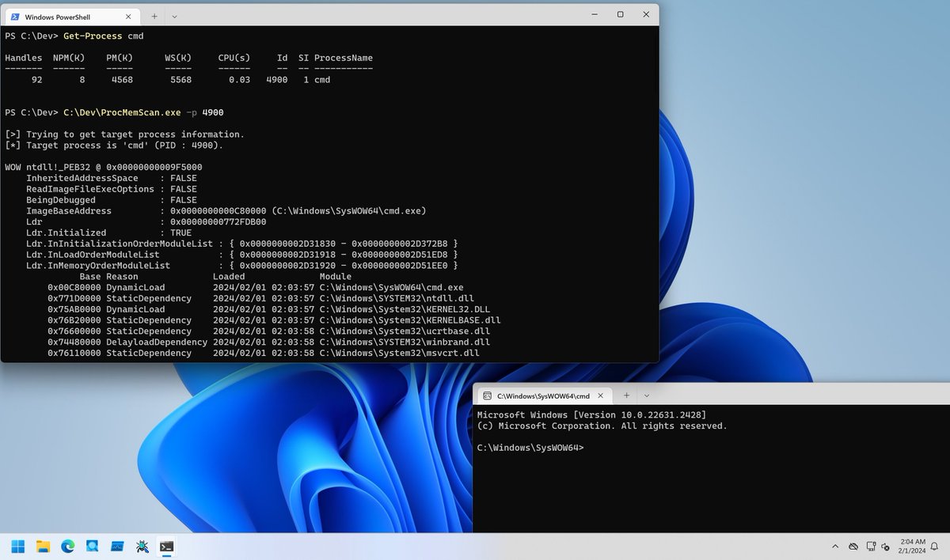
Task: Click the PowerShell icon in the tab
Action: point(15,16)
